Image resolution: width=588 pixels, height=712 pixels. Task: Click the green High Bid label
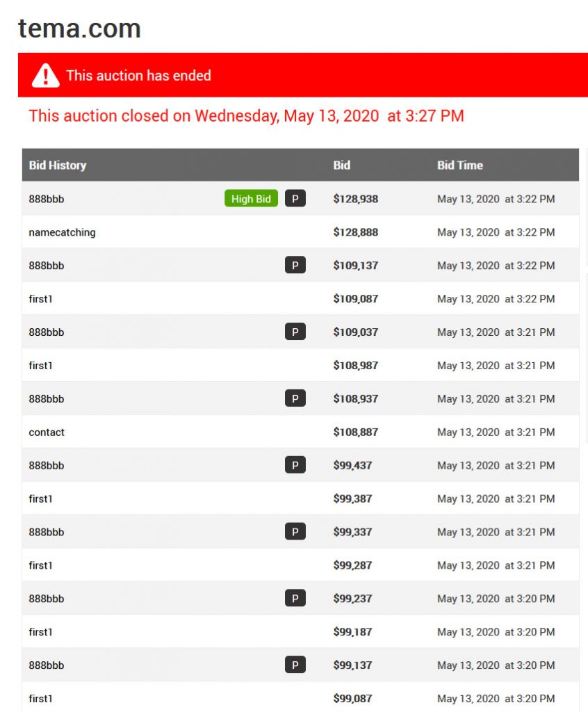coord(251,198)
